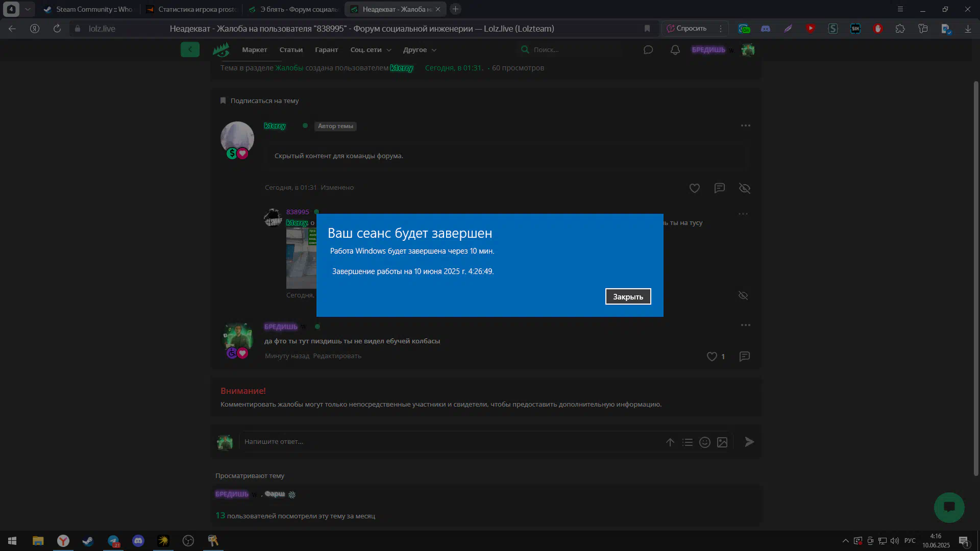Open forum notifications bell
This screenshot has height=551, width=980.
[x=675, y=49]
